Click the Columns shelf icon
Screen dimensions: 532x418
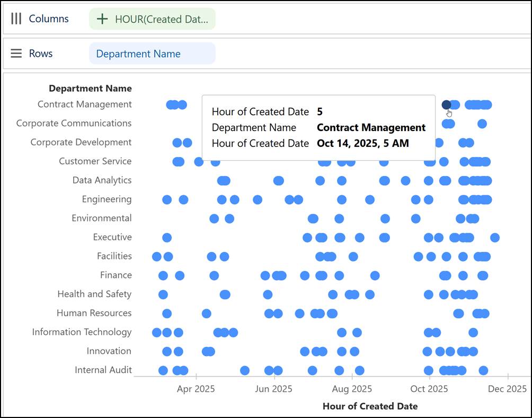(x=16, y=19)
